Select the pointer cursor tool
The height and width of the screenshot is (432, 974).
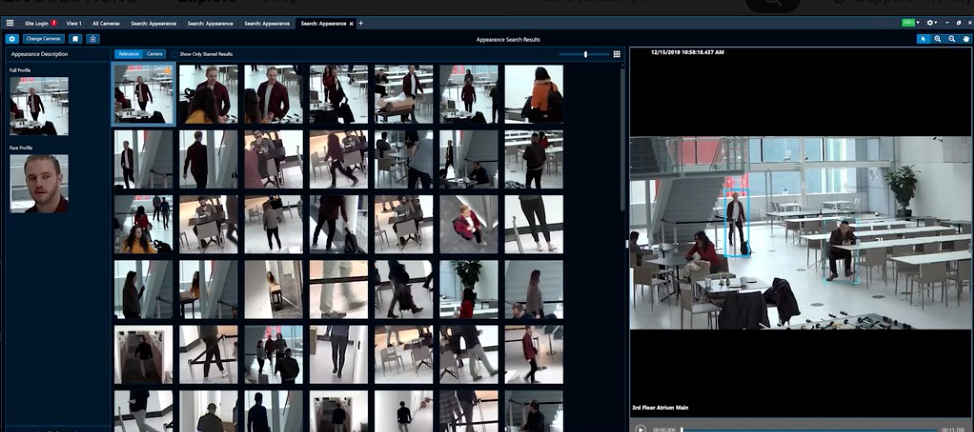pyautogui.click(x=923, y=39)
